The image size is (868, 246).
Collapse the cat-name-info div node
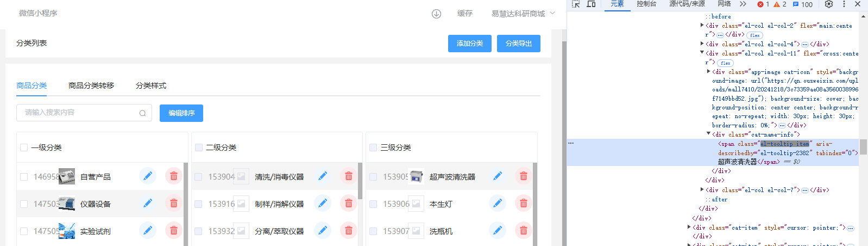click(708, 134)
